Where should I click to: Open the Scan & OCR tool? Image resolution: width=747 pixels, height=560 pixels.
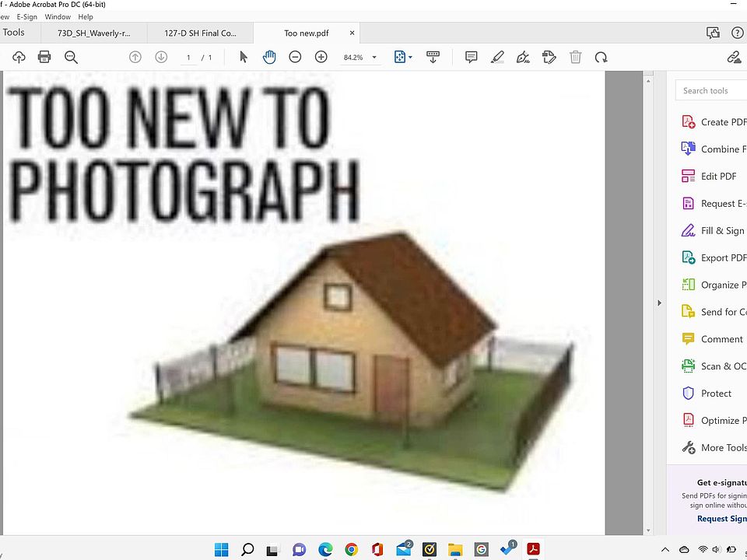click(x=714, y=366)
